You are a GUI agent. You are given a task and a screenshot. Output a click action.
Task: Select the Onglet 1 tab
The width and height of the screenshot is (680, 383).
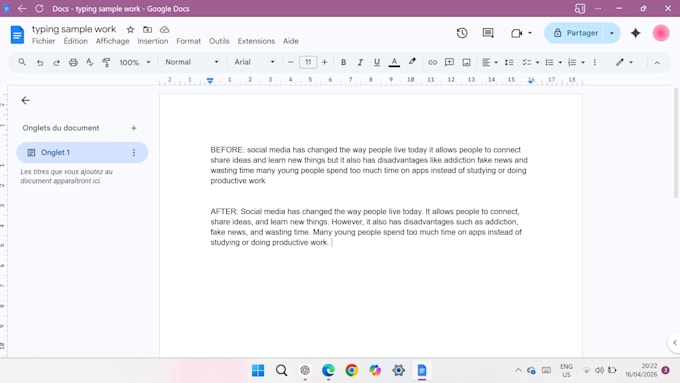[x=82, y=153]
